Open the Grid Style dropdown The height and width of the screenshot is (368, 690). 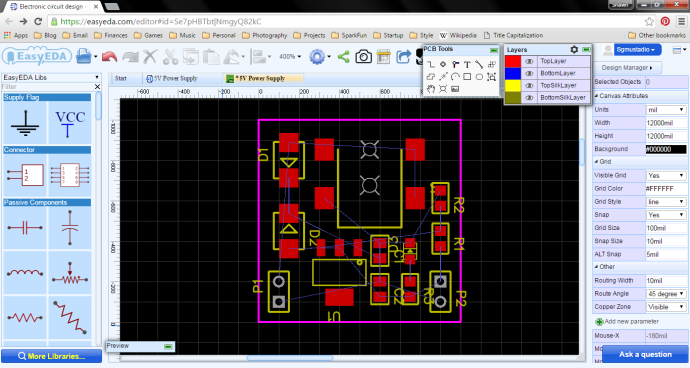pyautogui.click(x=666, y=202)
